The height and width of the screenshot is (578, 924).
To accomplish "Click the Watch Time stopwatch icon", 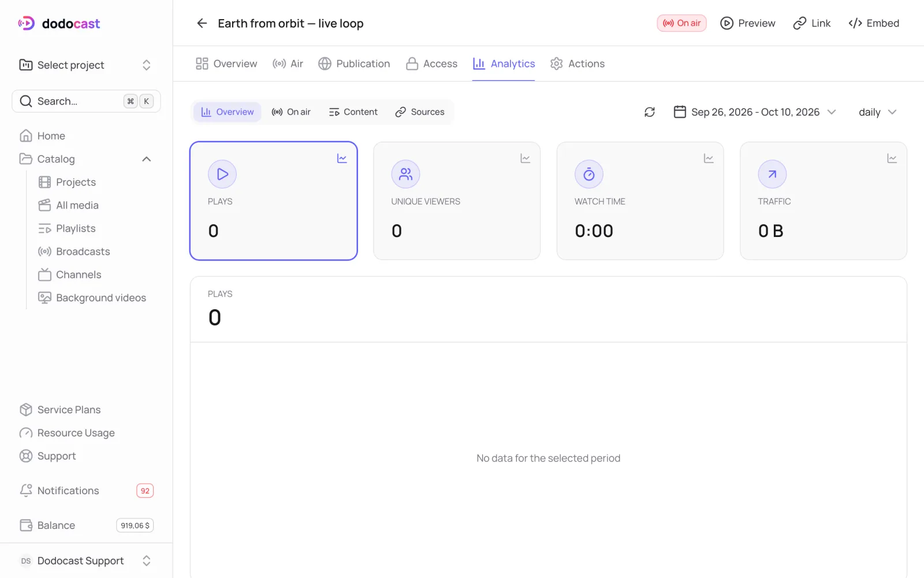I will (589, 174).
